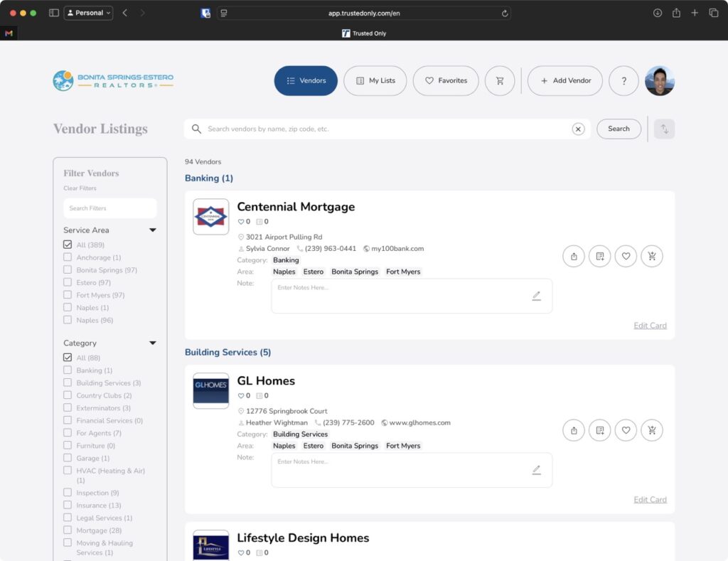The height and width of the screenshot is (561, 728).
Task: Click Edit Card link for GL Homes
Action: (x=650, y=500)
